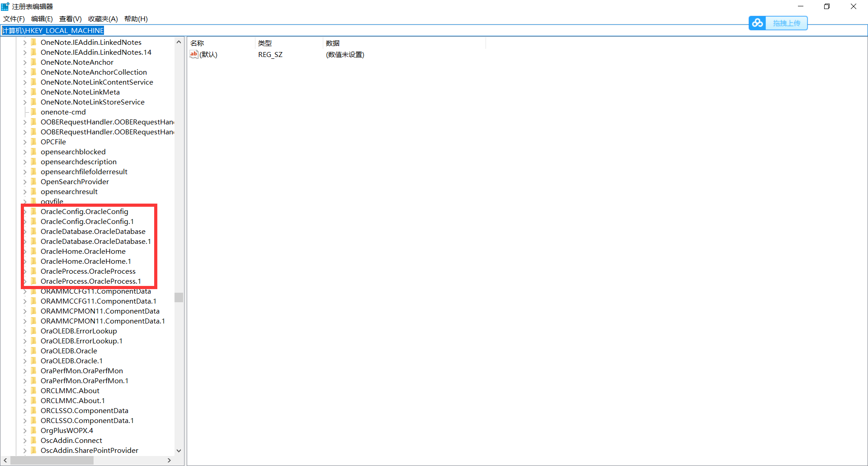868x466 pixels.
Task: Select the (默认) value entry
Action: click(x=208, y=54)
